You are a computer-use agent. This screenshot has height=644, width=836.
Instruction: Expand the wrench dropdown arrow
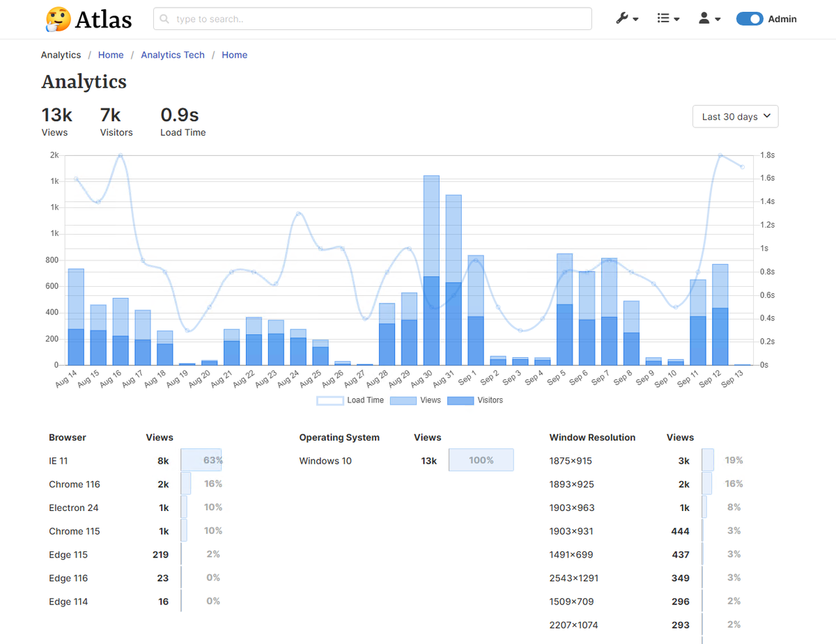coord(634,19)
